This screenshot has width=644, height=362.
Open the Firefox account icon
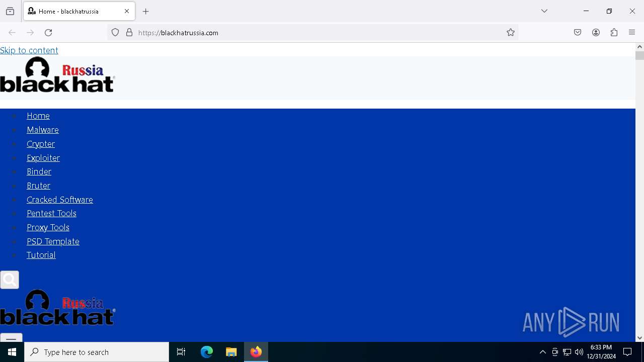596,33
